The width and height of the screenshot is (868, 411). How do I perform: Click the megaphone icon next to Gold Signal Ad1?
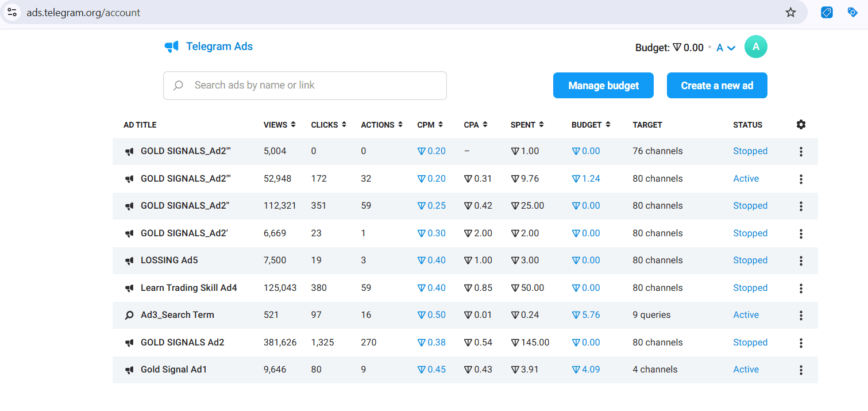click(129, 370)
